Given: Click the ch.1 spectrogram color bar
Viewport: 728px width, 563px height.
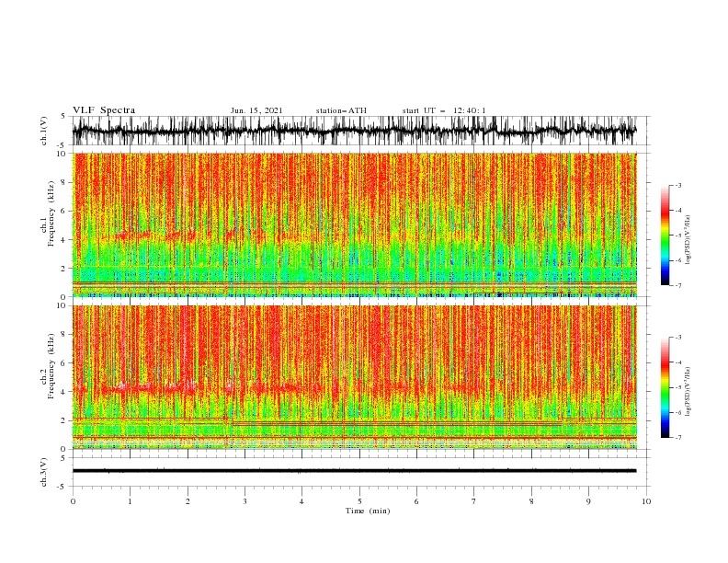Looking at the screenshot, I should 665,236.
